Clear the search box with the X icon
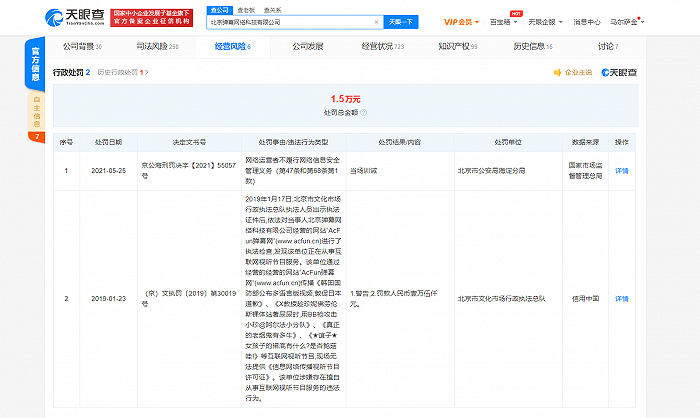Viewport: 700px width, 418px height. tap(376, 22)
